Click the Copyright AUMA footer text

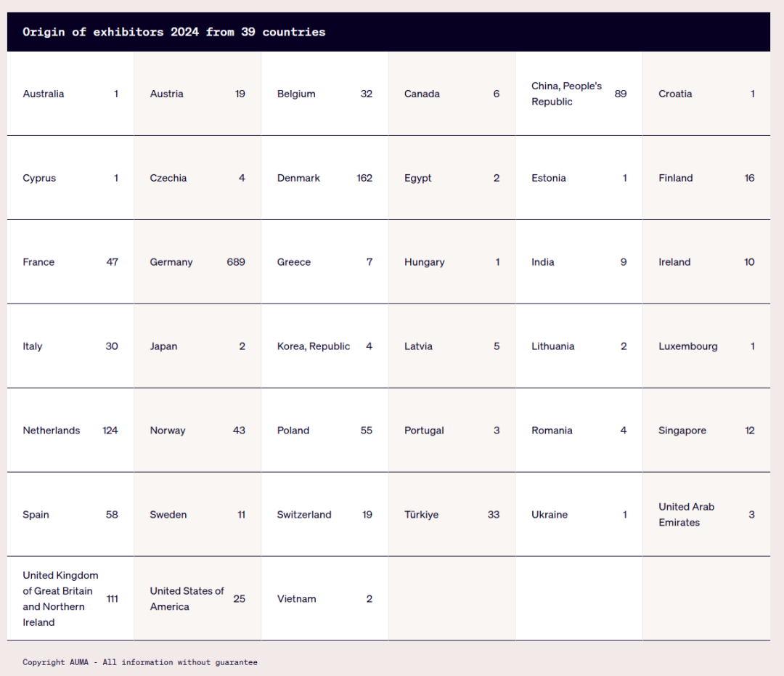tap(140, 662)
